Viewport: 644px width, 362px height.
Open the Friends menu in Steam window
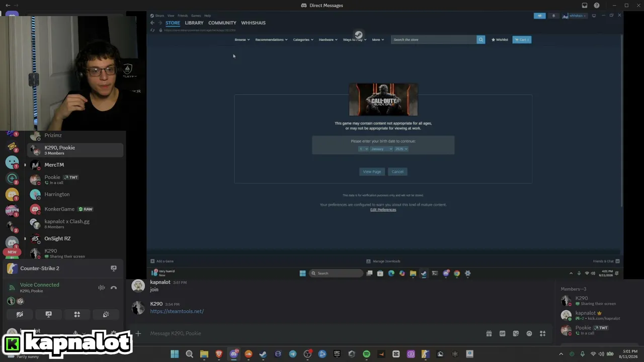click(183, 16)
